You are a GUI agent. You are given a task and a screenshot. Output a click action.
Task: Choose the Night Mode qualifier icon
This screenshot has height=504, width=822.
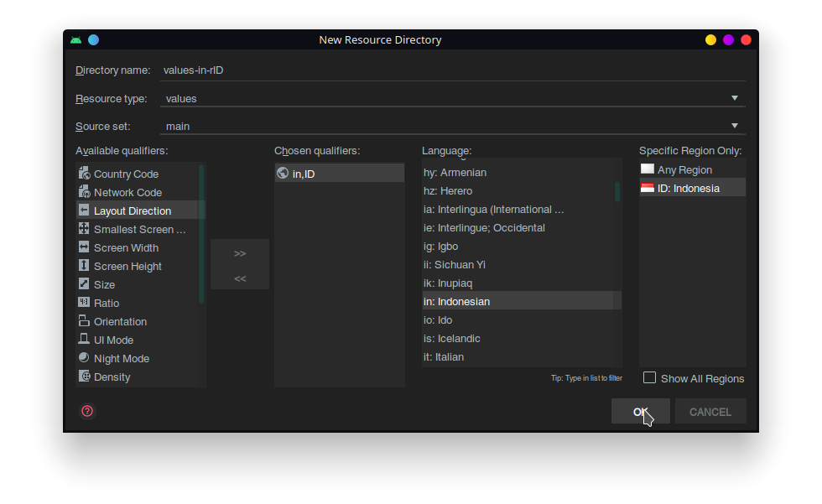pos(84,357)
